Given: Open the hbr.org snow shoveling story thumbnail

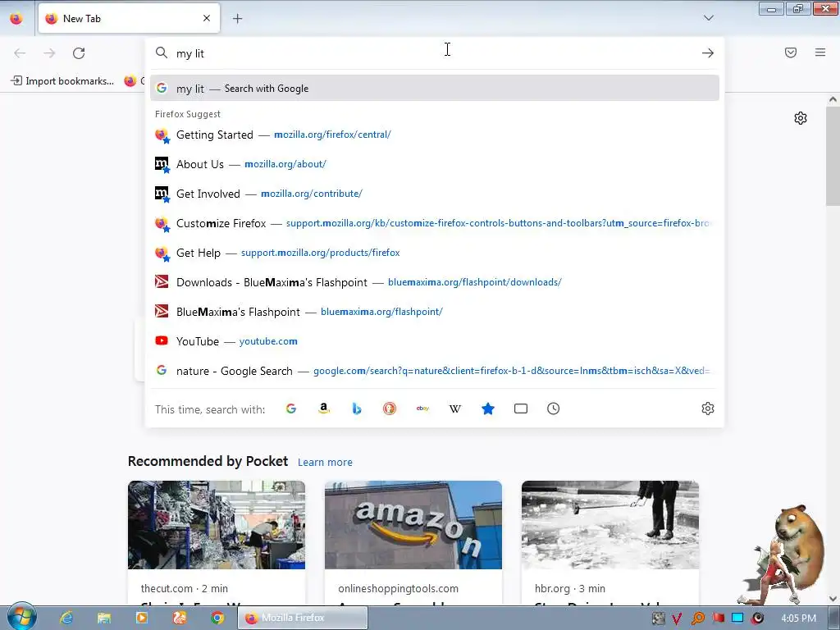Looking at the screenshot, I should (x=610, y=524).
